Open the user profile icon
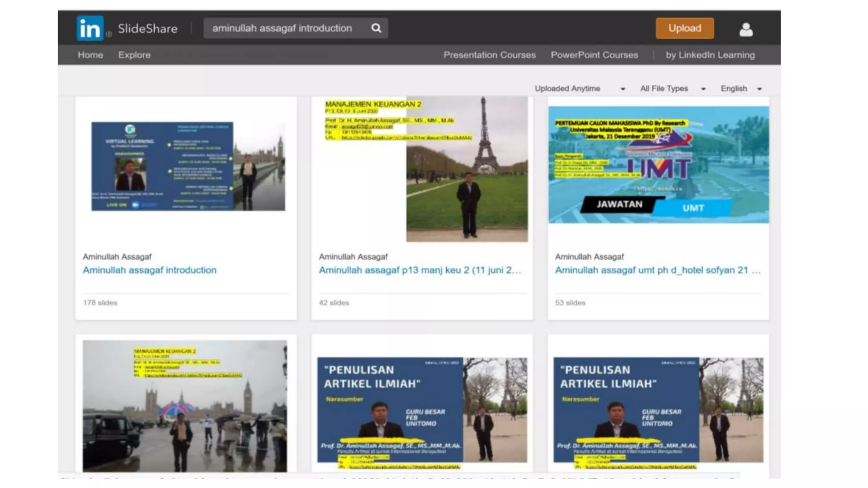The width and height of the screenshot is (868, 488). 746,29
